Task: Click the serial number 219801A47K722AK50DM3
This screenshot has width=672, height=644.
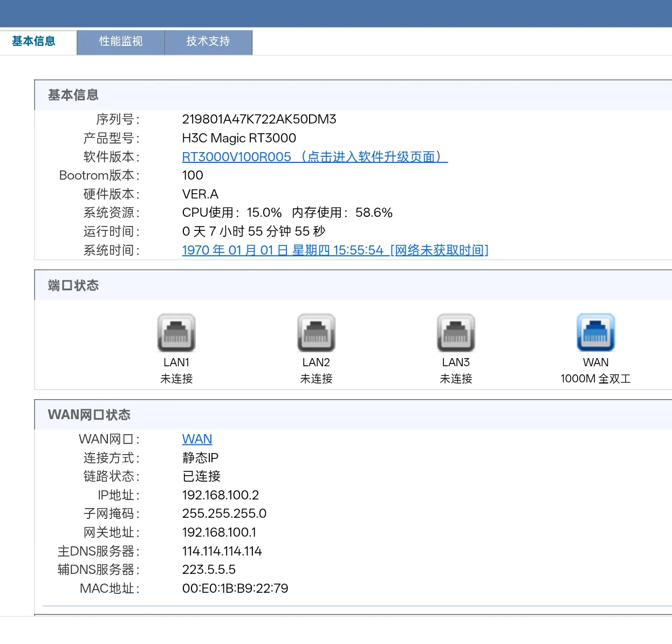Action: 259,119
